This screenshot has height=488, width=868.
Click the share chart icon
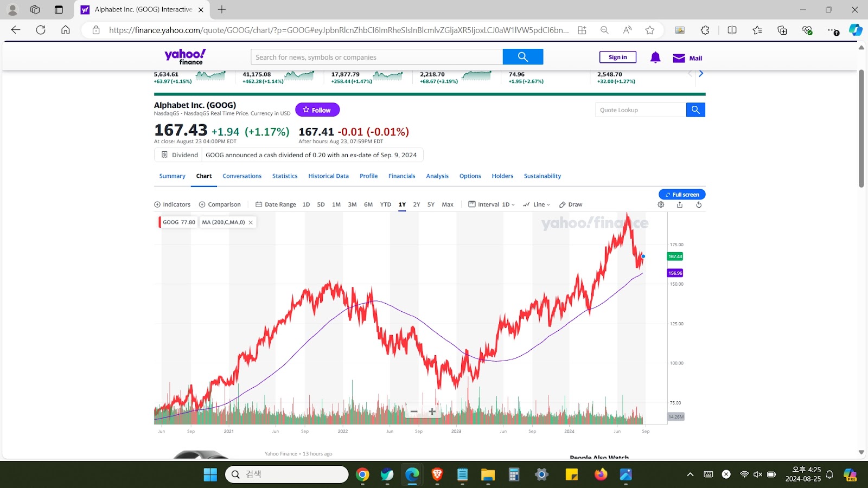pyautogui.click(x=680, y=204)
